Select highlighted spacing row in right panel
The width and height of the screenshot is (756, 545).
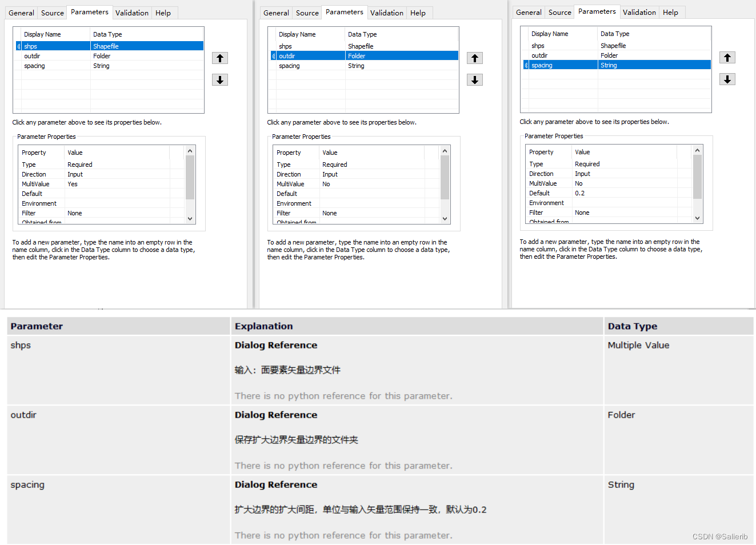click(x=617, y=65)
